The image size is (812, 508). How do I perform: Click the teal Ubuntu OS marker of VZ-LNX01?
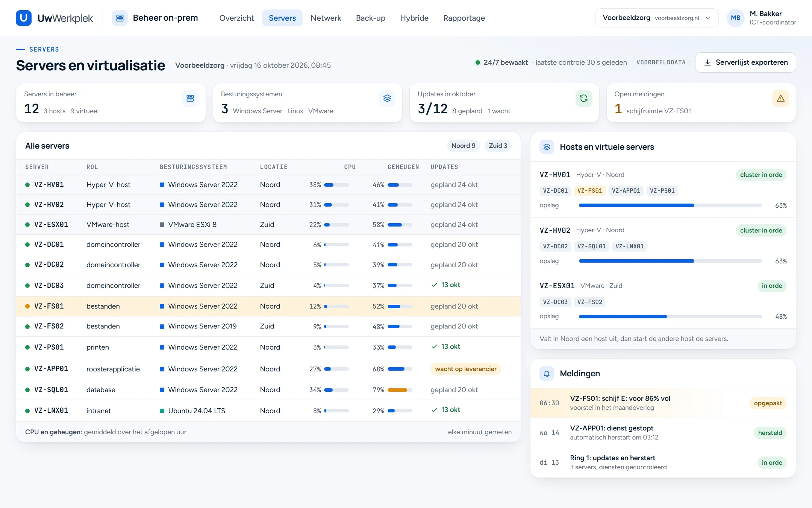click(162, 411)
